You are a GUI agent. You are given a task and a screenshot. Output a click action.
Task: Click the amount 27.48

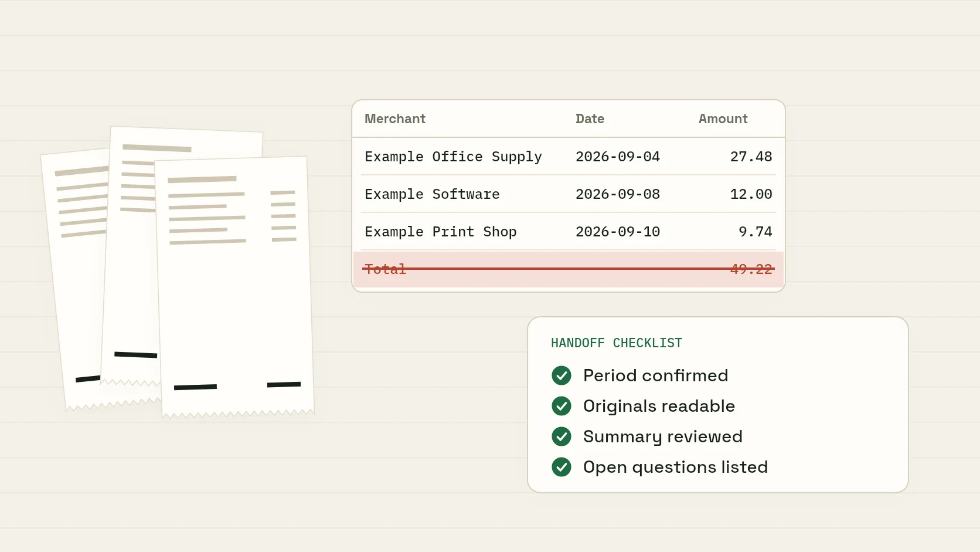click(x=751, y=157)
